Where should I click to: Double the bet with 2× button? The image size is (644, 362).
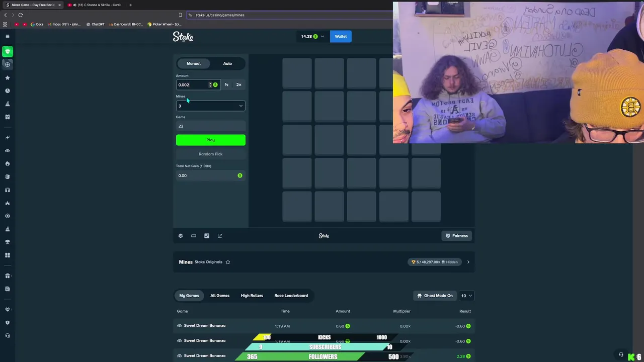[239, 84]
